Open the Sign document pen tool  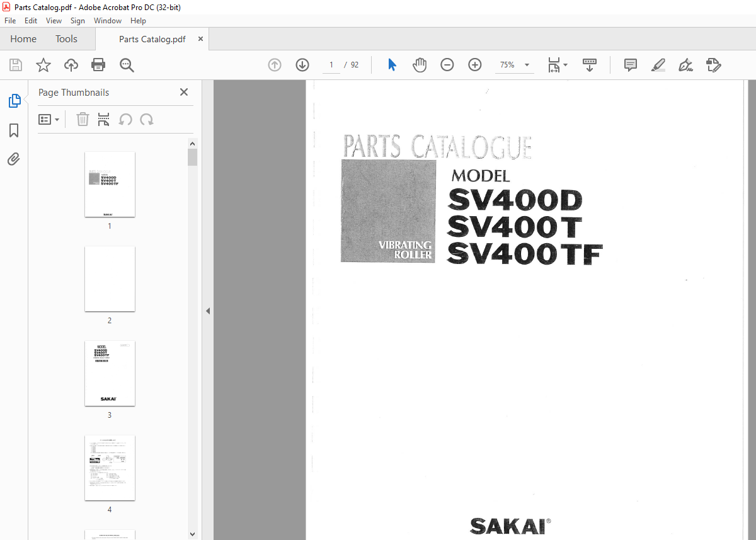coord(686,65)
